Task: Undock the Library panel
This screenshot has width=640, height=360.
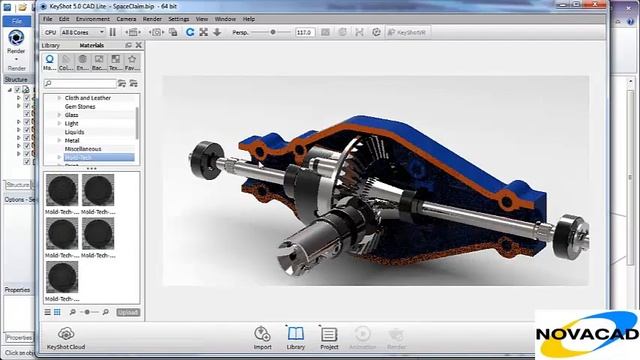Action: [x=129, y=45]
